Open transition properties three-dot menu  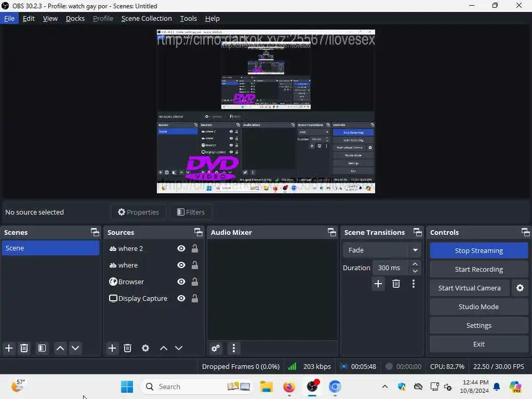pyautogui.click(x=413, y=284)
